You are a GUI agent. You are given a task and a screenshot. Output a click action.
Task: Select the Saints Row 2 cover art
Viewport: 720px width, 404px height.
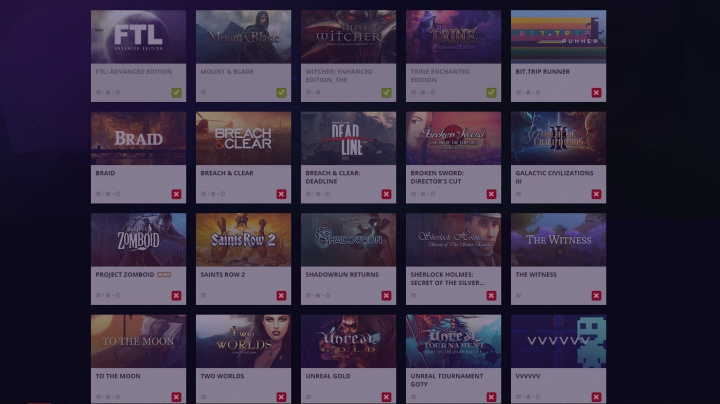point(243,240)
